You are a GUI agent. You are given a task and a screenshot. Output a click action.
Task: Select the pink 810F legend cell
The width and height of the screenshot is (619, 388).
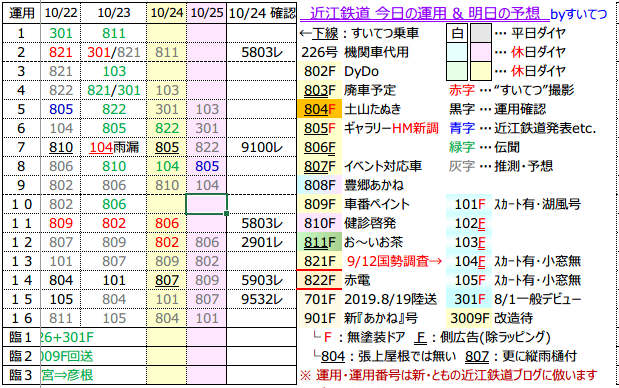click(319, 223)
